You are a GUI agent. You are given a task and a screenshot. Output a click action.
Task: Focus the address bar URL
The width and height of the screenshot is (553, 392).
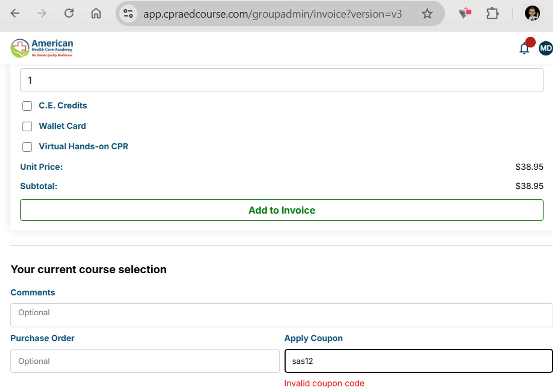272,14
